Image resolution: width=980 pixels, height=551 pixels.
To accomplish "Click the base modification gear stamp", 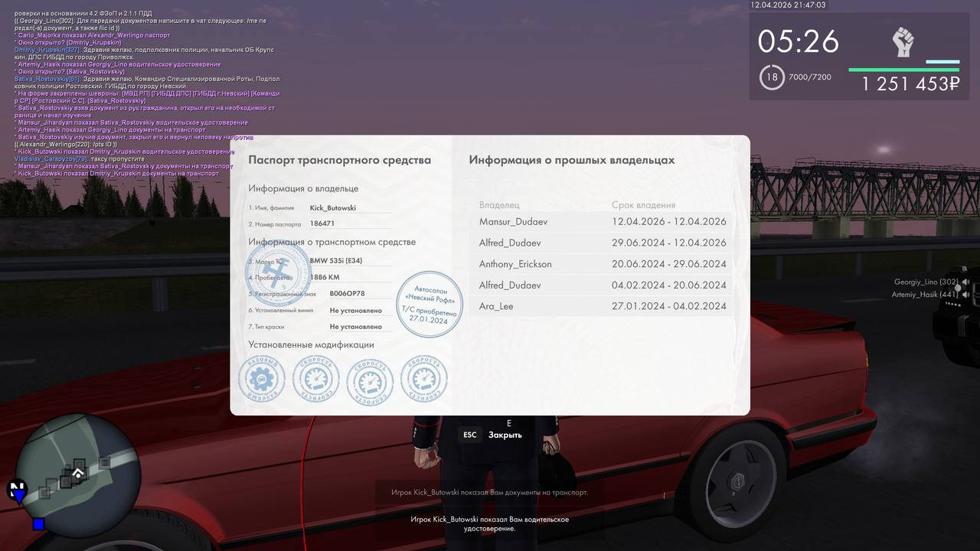I will tap(262, 380).
